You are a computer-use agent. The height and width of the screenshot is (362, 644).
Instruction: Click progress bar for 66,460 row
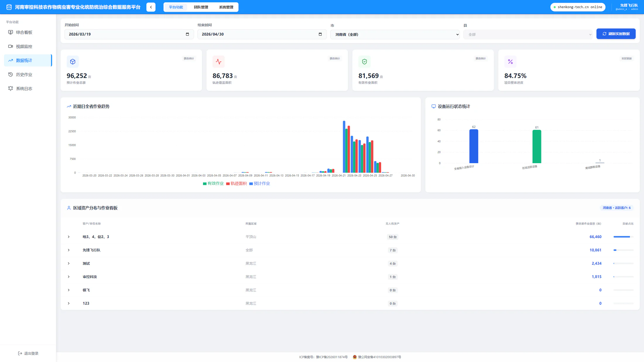[x=624, y=237]
